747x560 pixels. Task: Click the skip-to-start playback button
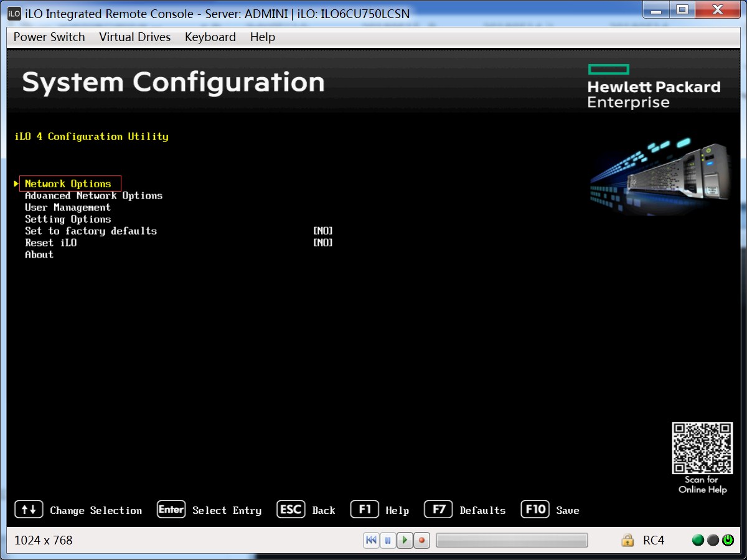point(371,540)
